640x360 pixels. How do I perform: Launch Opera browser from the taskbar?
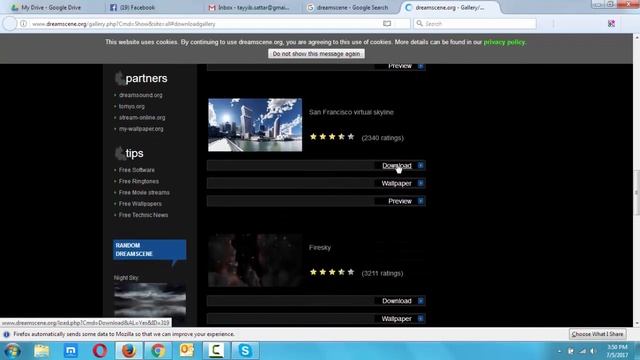pos(100,351)
